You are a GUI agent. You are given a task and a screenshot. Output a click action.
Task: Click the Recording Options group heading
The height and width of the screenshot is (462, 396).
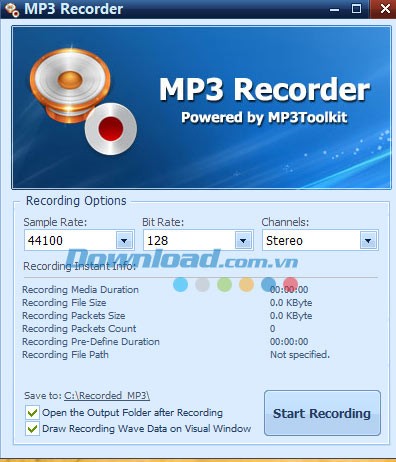pos(76,201)
